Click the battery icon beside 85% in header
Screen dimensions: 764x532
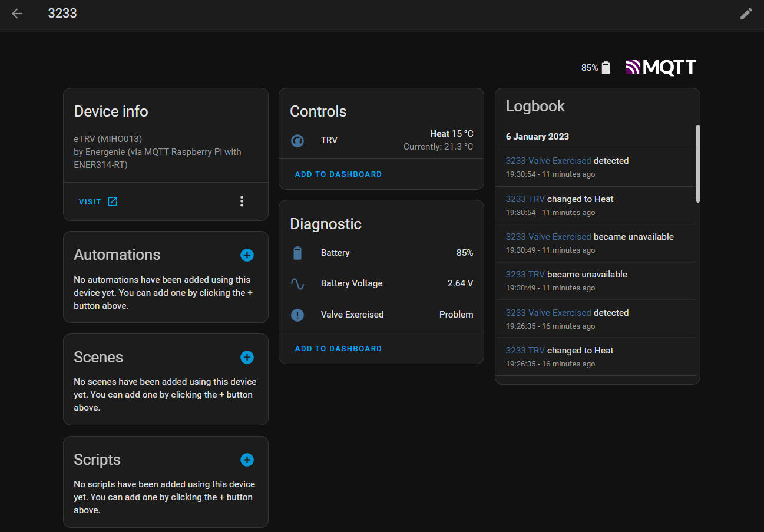click(x=606, y=68)
